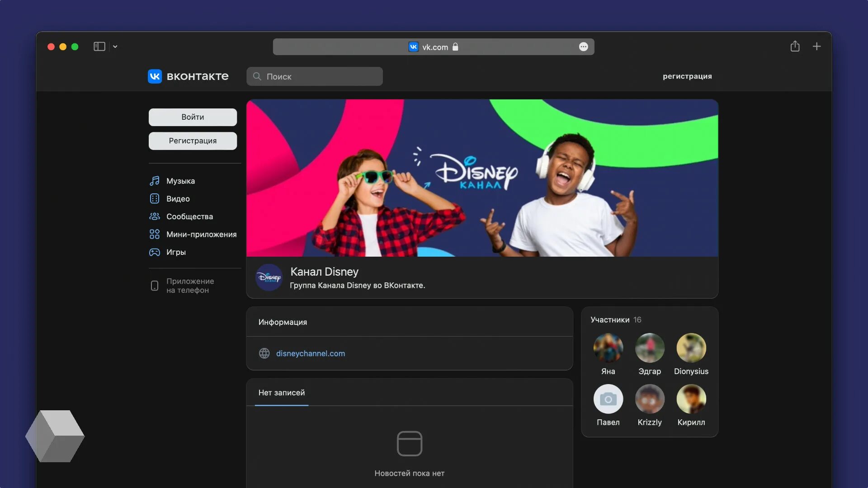Select the Нет записей tab

[282, 393]
